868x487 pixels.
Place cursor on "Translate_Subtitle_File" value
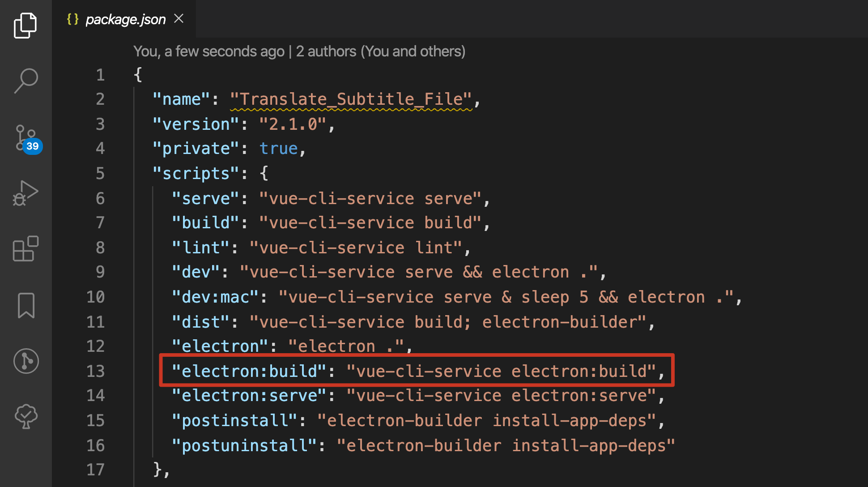coord(351,99)
